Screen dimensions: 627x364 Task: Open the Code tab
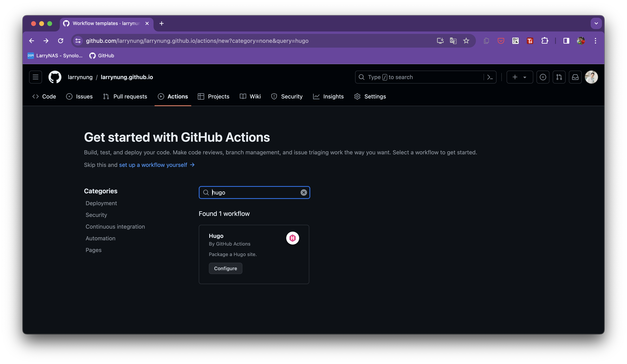pos(44,96)
